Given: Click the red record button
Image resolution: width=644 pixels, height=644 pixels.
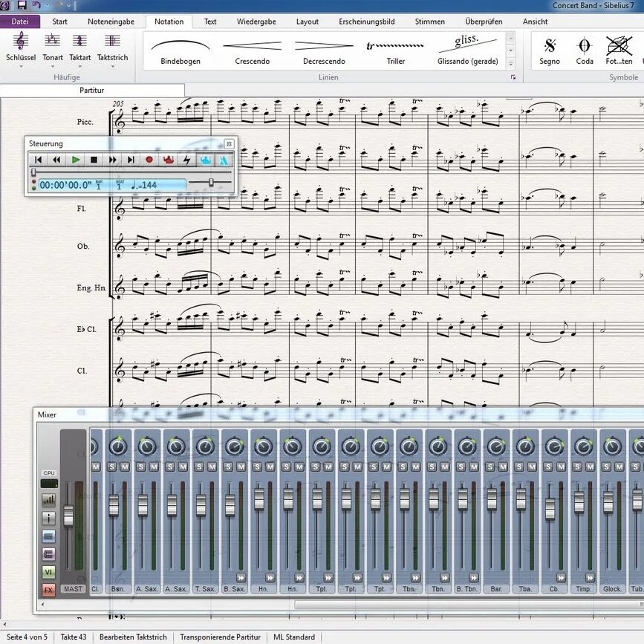Looking at the screenshot, I should coord(149,160).
